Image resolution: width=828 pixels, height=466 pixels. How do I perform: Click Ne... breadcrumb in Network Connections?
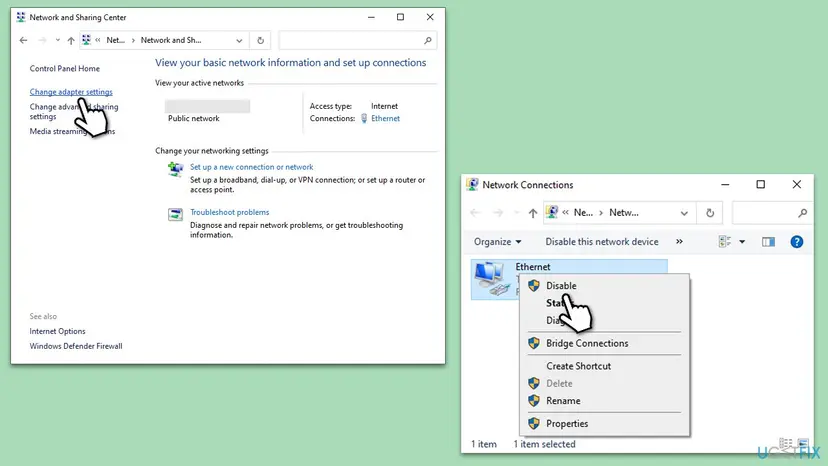pyautogui.click(x=583, y=212)
